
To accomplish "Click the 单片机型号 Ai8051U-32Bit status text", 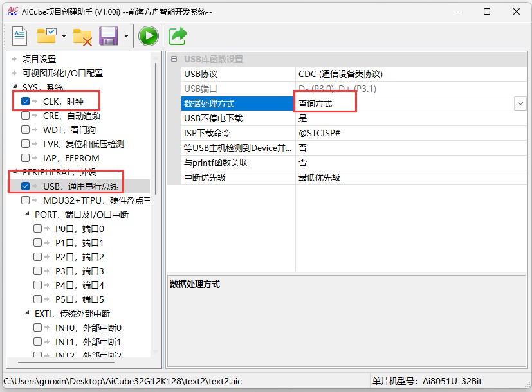I will click(427, 381).
